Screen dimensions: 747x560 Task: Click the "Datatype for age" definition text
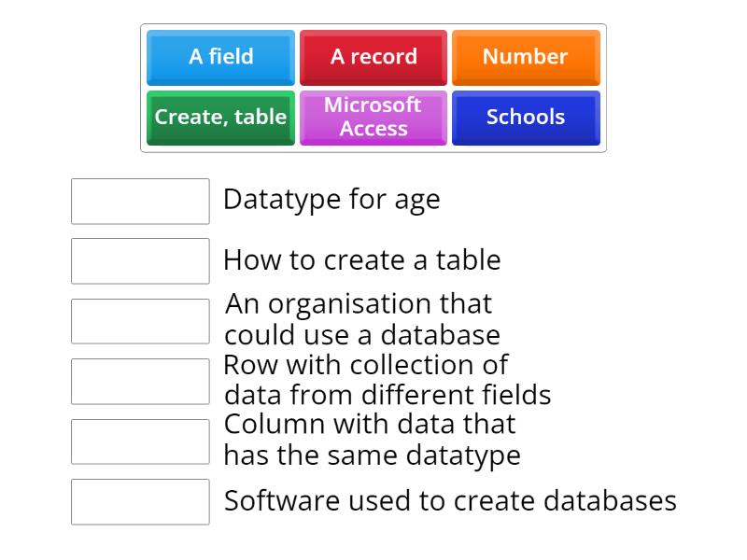coord(331,200)
